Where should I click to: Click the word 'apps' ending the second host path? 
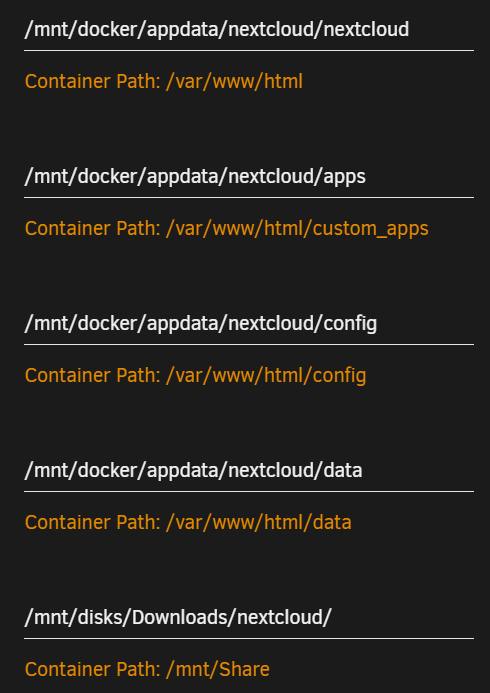pos(345,177)
